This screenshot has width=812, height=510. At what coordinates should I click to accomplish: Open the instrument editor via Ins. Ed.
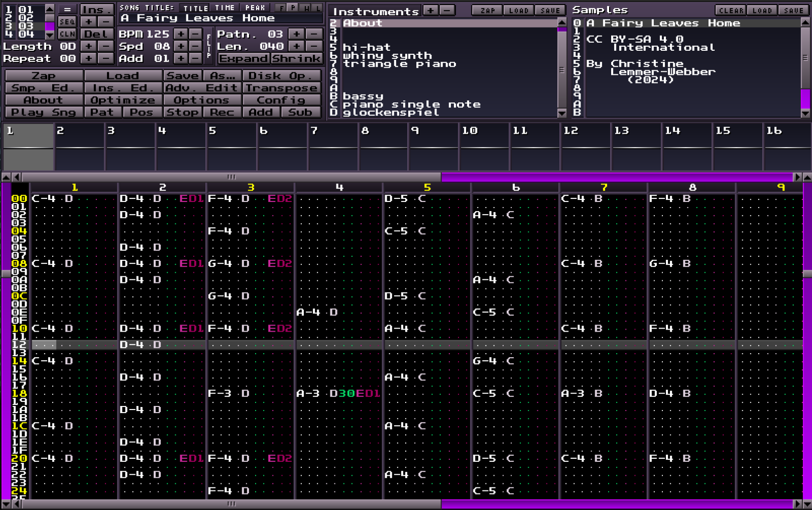pyautogui.click(x=123, y=87)
